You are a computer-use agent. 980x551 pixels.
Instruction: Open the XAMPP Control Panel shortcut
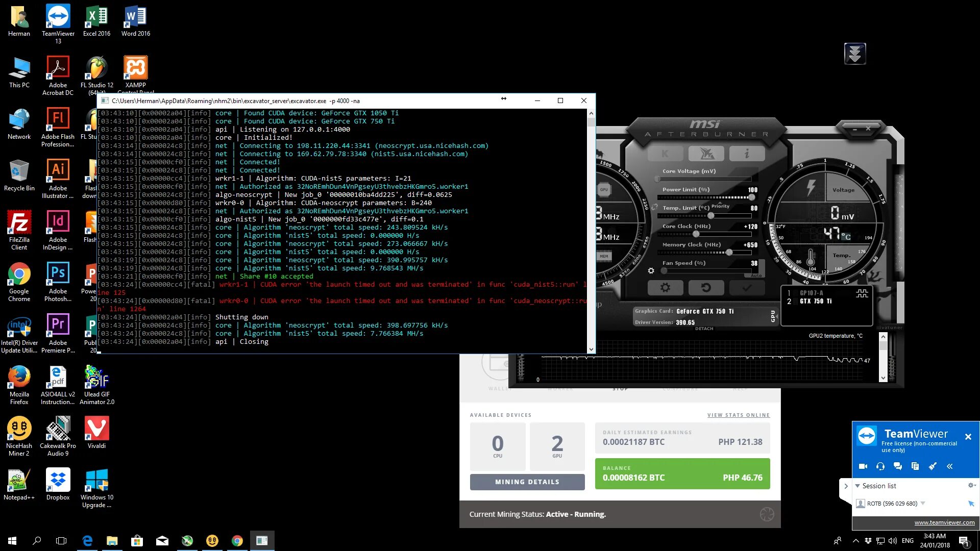[135, 74]
